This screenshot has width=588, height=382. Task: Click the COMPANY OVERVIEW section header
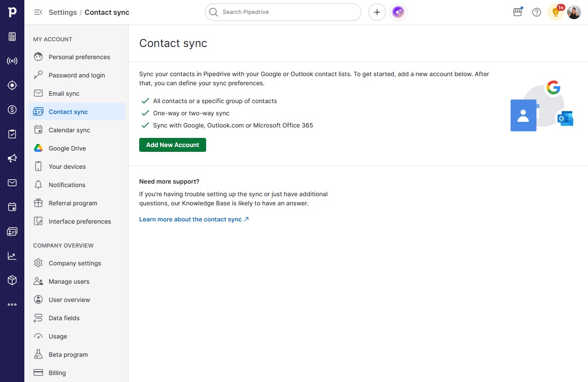coord(63,245)
